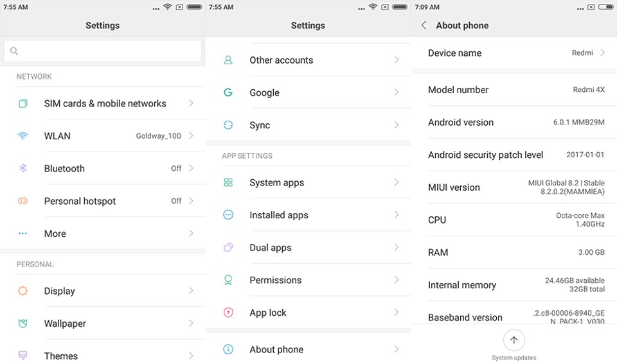Screen dimensions: 617x364
Task: Open Sync settings entry
Action: click(x=308, y=125)
